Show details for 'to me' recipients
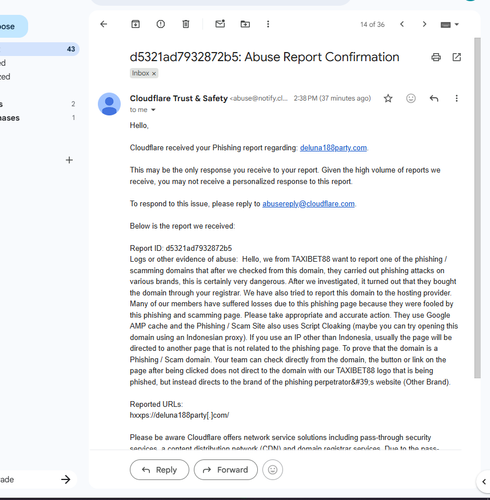490x500 pixels. (x=153, y=110)
